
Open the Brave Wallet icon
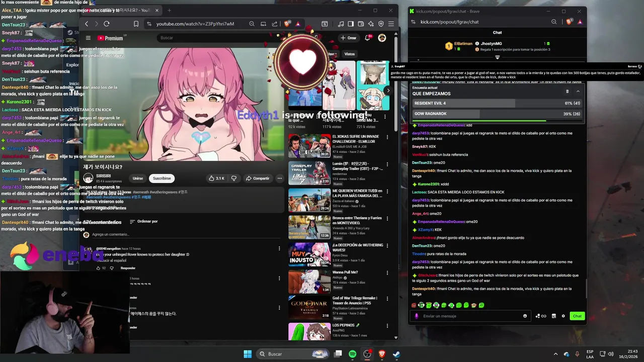[361, 24]
